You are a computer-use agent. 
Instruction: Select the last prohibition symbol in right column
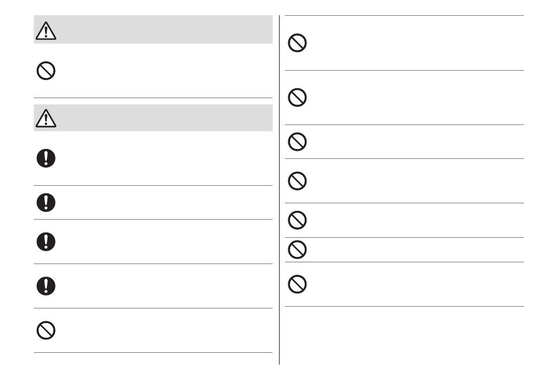[x=297, y=284]
